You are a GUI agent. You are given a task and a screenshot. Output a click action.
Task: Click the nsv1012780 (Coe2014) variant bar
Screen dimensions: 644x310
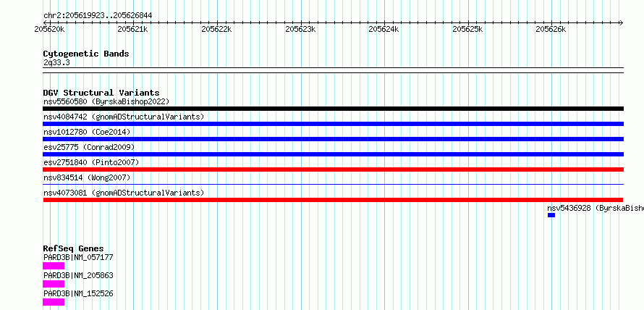[333, 139]
